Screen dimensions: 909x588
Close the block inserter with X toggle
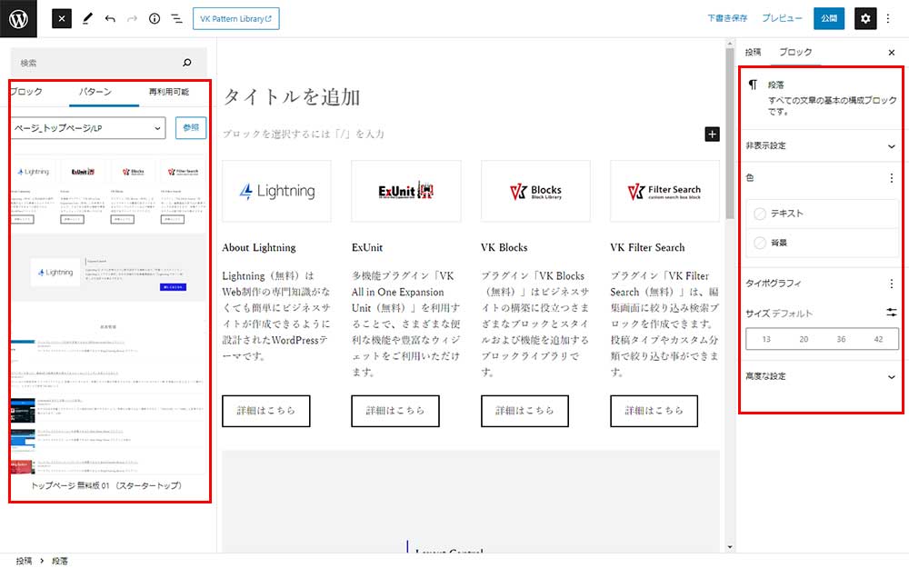[x=62, y=18]
